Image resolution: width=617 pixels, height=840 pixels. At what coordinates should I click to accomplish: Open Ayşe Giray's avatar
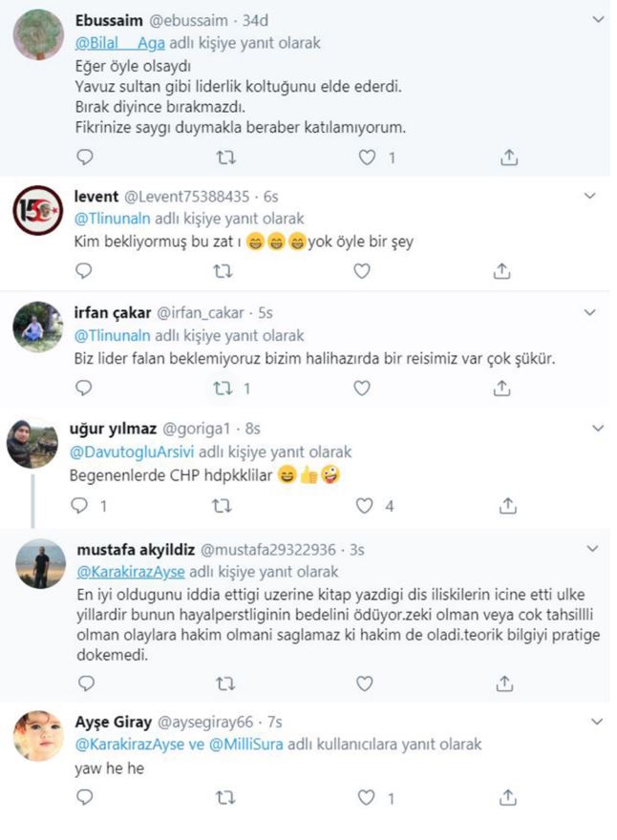tap(38, 737)
